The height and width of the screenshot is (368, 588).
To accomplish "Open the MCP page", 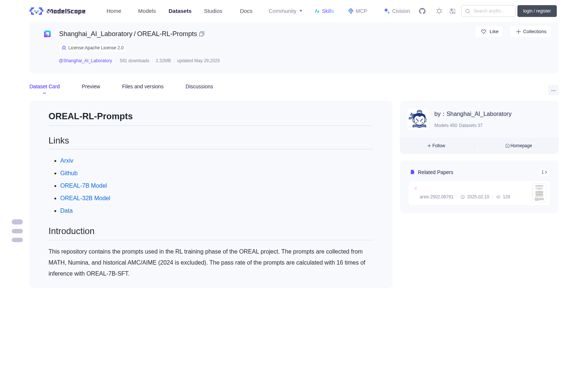I will 358,11.
